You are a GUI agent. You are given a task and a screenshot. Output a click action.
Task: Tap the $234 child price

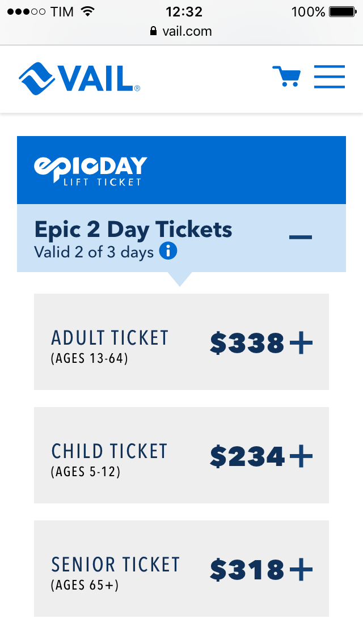point(247,455)
